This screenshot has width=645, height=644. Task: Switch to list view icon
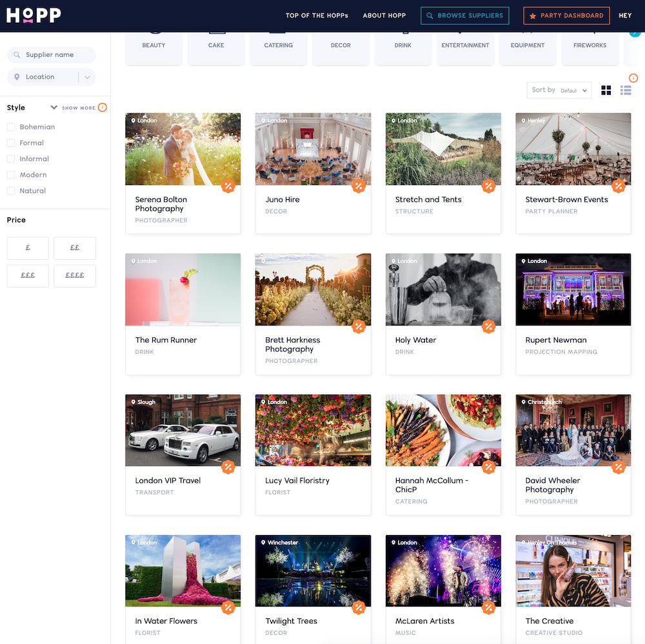[626, 90]
